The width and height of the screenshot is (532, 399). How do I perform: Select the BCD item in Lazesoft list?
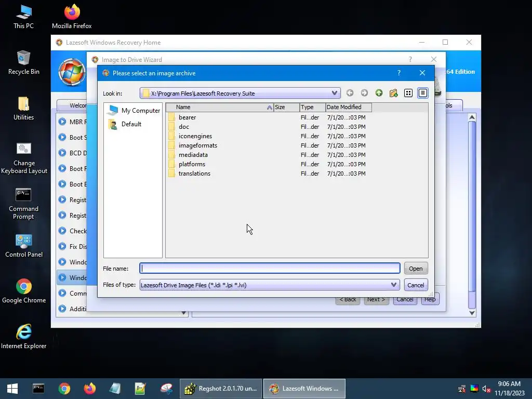(72, 153)
